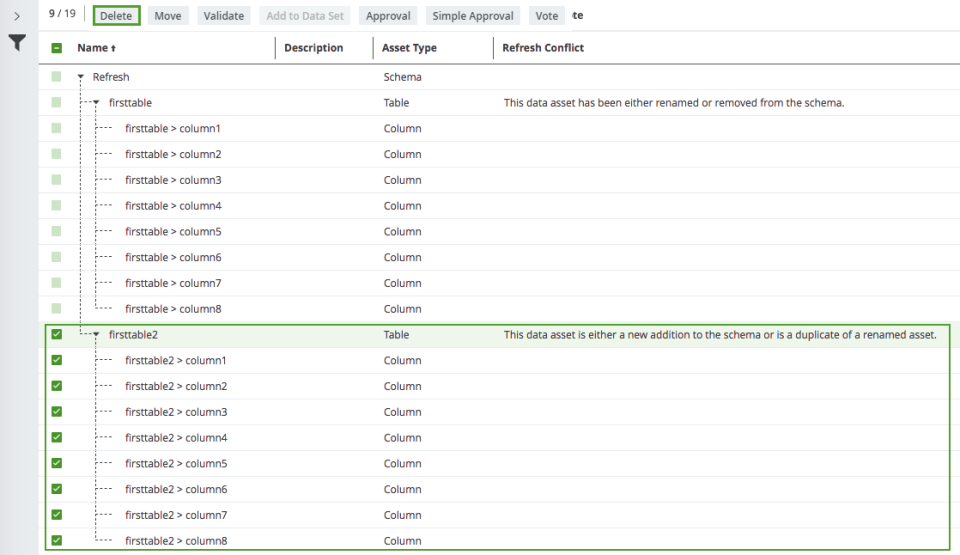Viewport: 960px width, 555px height.
Task: Click the filter funnel icon
Action: 17,42
